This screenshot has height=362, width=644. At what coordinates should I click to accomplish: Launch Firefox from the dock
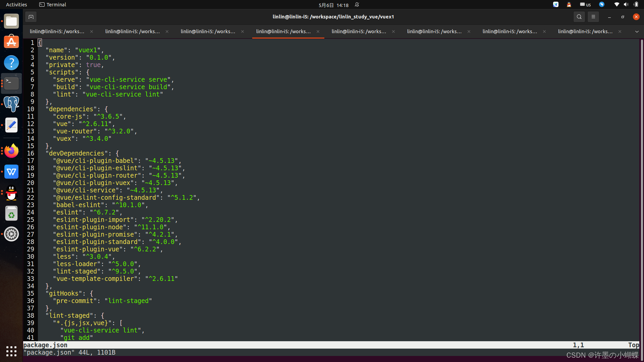tap(11, 150)
